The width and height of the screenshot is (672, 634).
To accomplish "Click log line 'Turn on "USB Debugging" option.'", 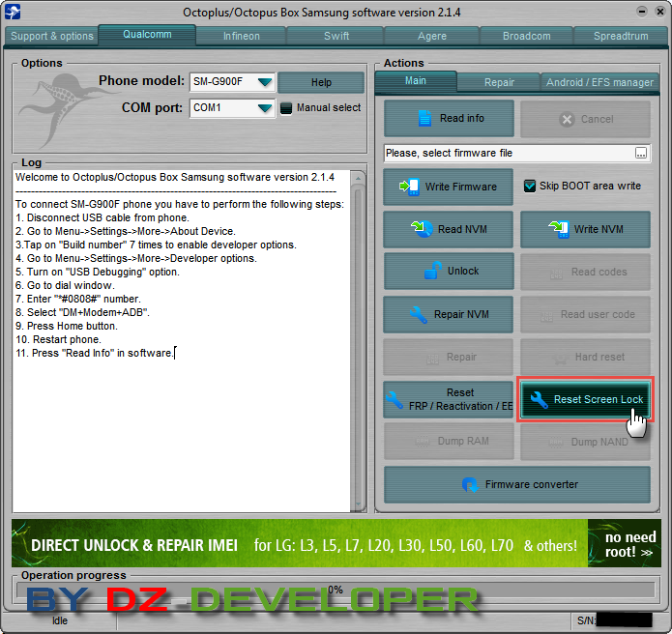I will click(98, 272).
